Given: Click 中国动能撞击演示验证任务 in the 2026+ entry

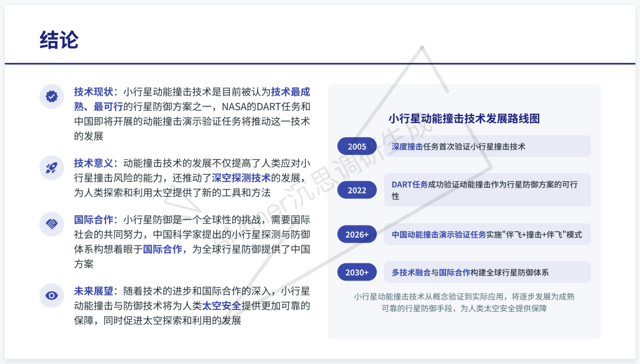Looking at the screenshot, I should click(x=439, y=234).
